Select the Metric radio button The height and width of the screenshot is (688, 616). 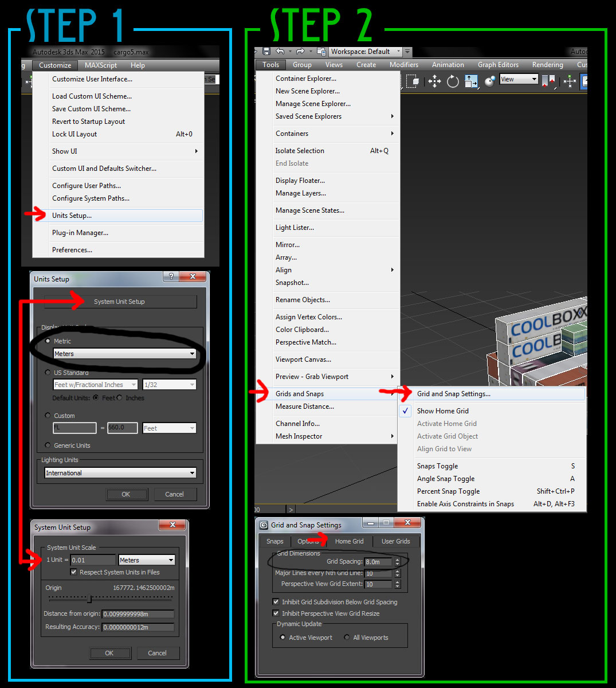tap(48, 341)
